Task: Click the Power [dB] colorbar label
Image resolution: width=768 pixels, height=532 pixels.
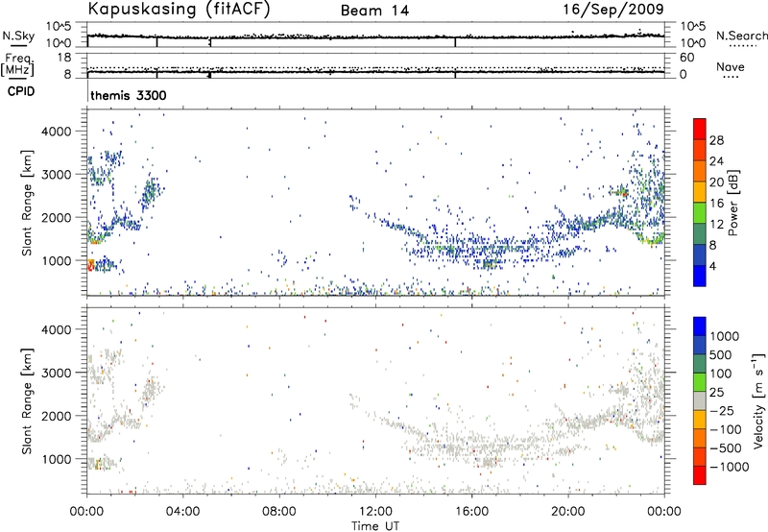Action: (x=732, y=203)
